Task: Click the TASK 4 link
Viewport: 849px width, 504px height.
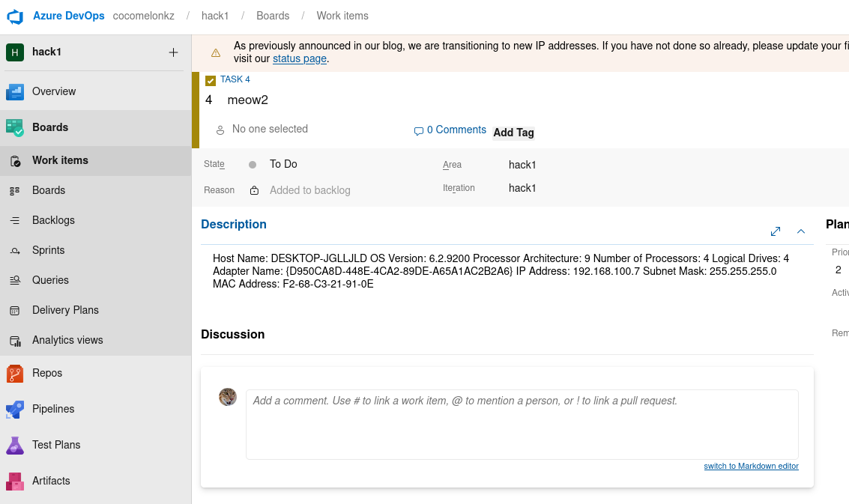Action: click(235, 79)
